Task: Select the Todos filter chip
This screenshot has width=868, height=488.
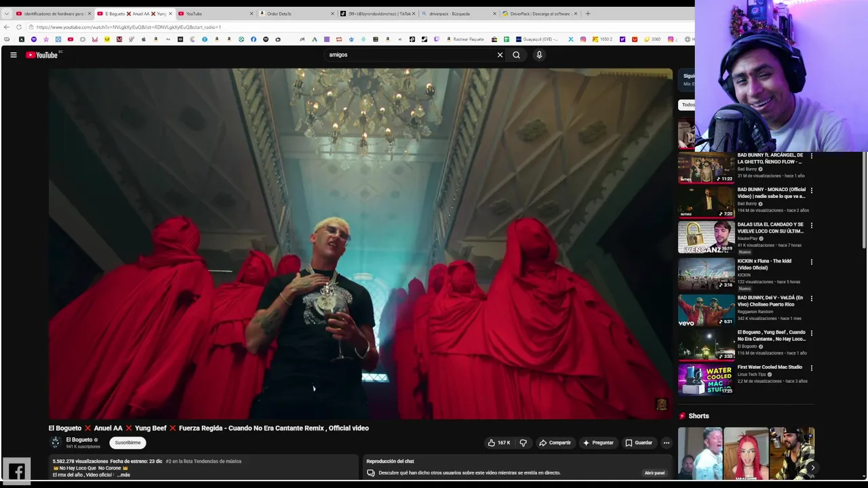Action: (x=688, y=104)
